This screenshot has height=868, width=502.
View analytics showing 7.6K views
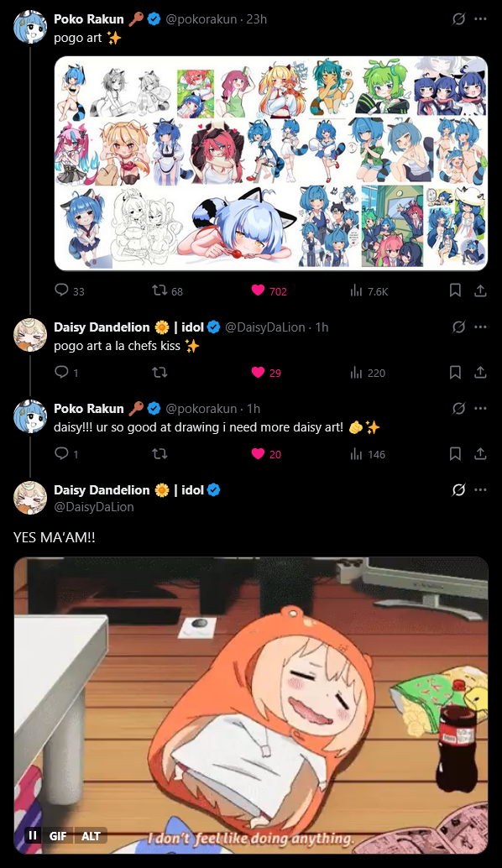click(x=369, y=290)
